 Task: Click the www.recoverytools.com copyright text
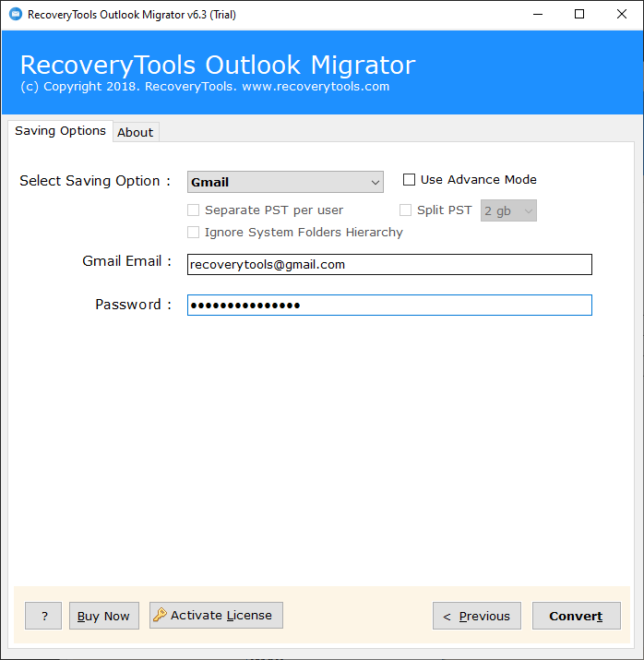[316, 87]
